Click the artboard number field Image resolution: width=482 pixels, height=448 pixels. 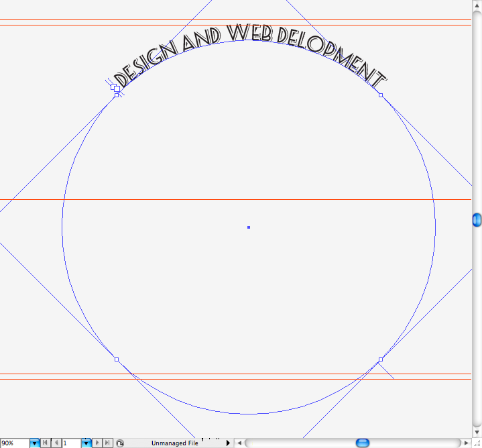point(72,443)
